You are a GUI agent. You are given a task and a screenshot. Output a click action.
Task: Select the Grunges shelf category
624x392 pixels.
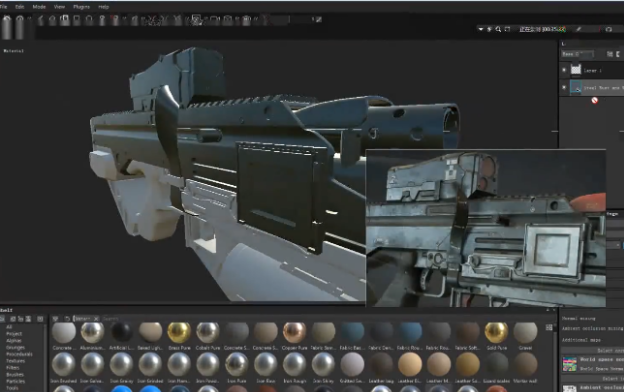tap(15, 347)
